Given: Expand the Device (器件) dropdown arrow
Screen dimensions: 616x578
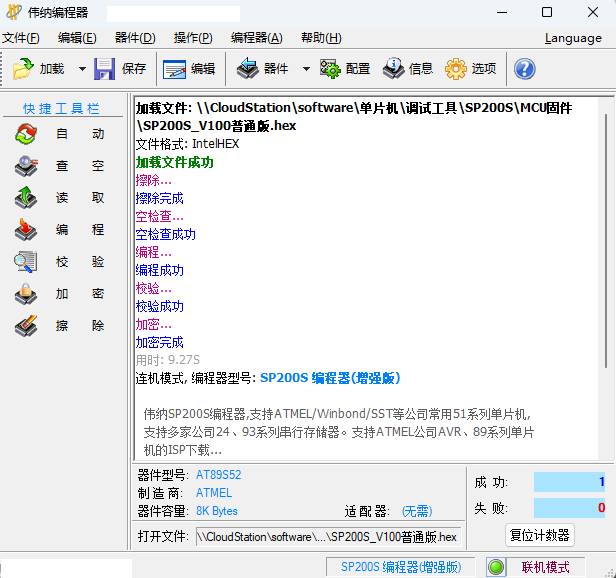Looking at the screenshot, I should click(x=306, y=69).
